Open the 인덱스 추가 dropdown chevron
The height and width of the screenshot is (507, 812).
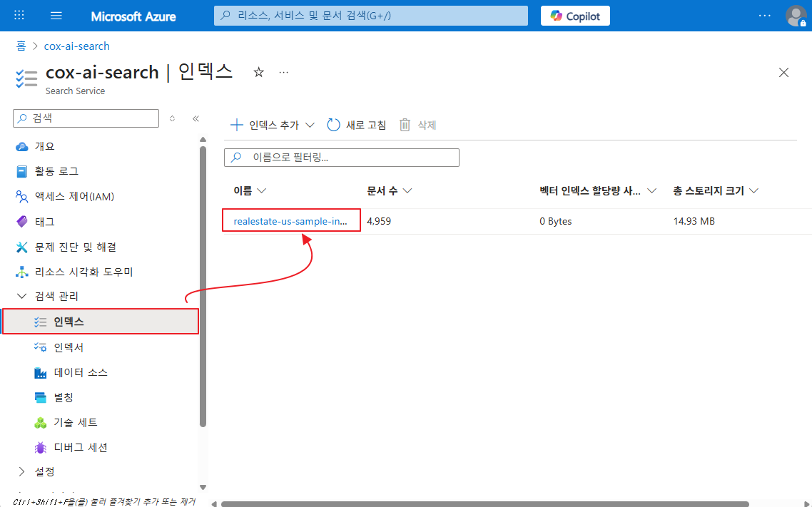[x=310, y=125]
